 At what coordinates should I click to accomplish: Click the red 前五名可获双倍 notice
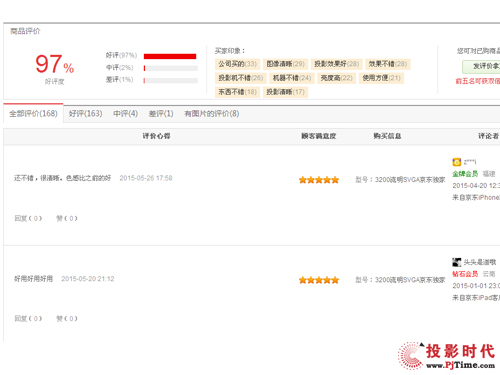[x=478, y=81]
